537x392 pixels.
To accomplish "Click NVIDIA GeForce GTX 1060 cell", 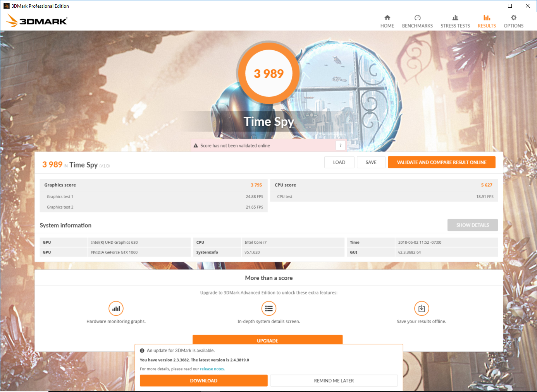I will click(139, 252).
